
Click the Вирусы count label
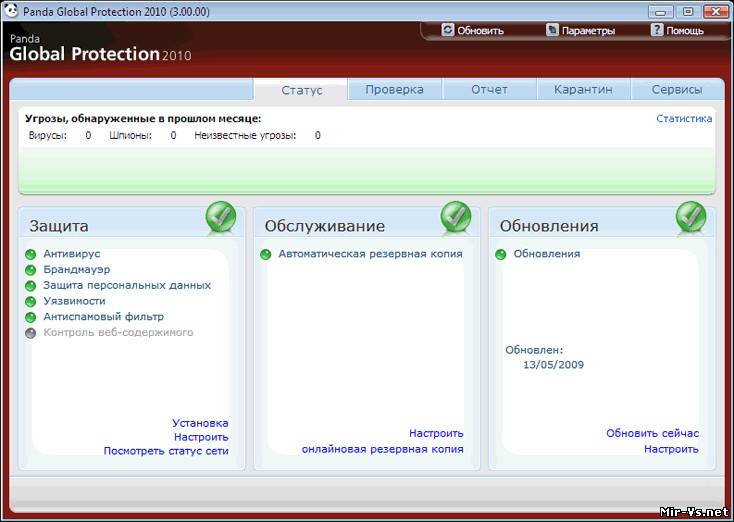[x=48, y=136]
